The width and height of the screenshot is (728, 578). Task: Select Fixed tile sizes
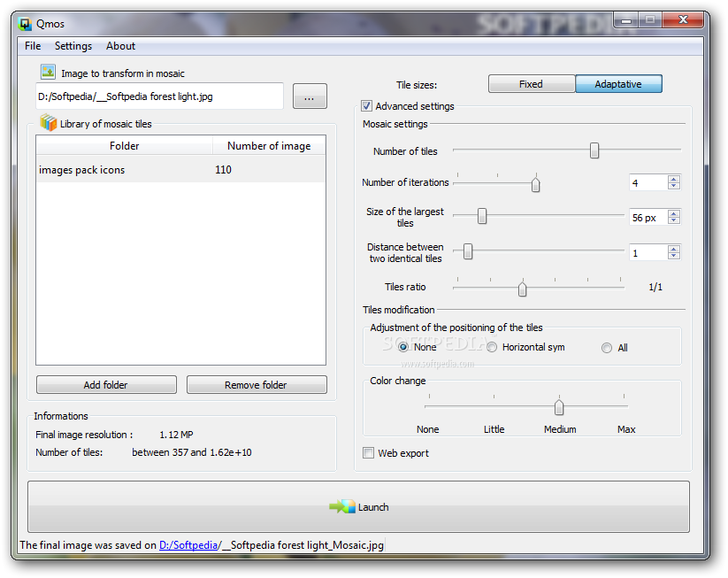[531, 84]
